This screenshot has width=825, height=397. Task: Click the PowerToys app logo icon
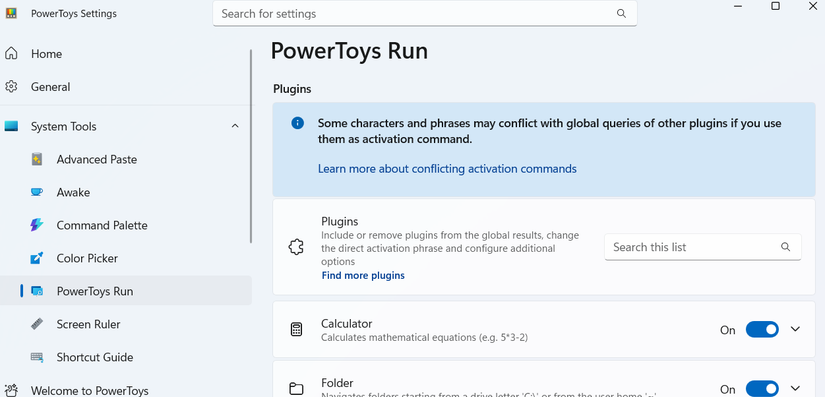pos(11,14)
